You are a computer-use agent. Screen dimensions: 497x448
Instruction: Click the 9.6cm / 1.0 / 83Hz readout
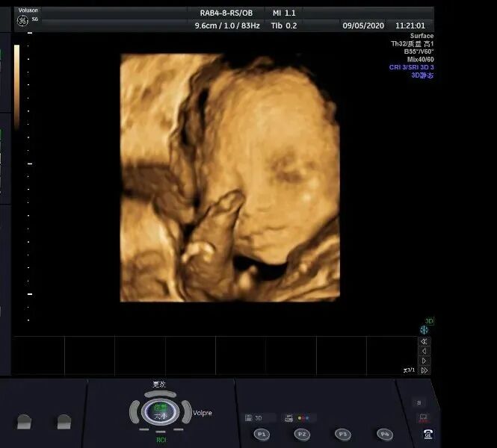pyautogui.click(x=227, y=26)
